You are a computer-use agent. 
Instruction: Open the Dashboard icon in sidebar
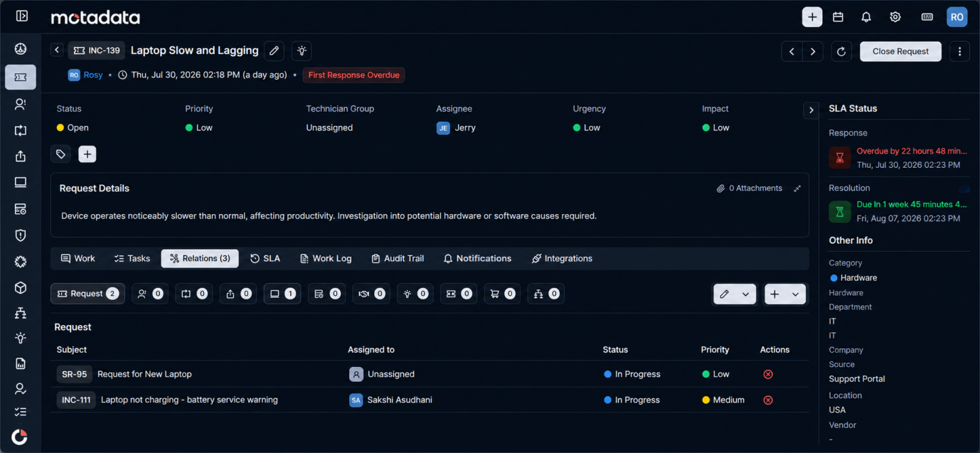(x=21, y=48)
